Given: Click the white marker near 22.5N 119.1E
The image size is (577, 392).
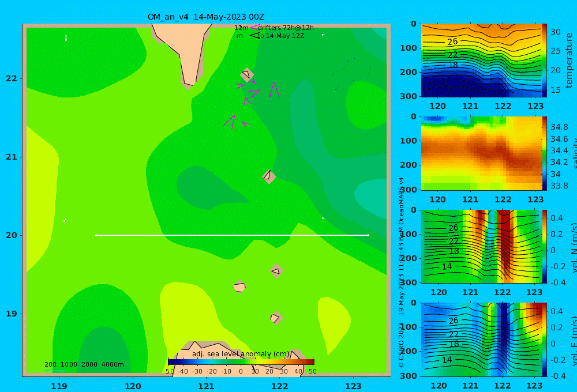Looking at the screenshot, I should tap(66, 38).
